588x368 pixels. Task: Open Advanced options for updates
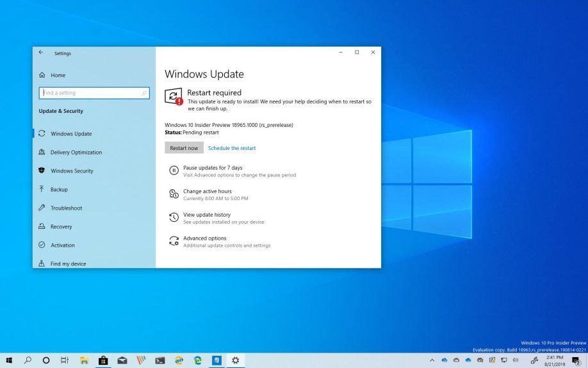tap(204, 238)
